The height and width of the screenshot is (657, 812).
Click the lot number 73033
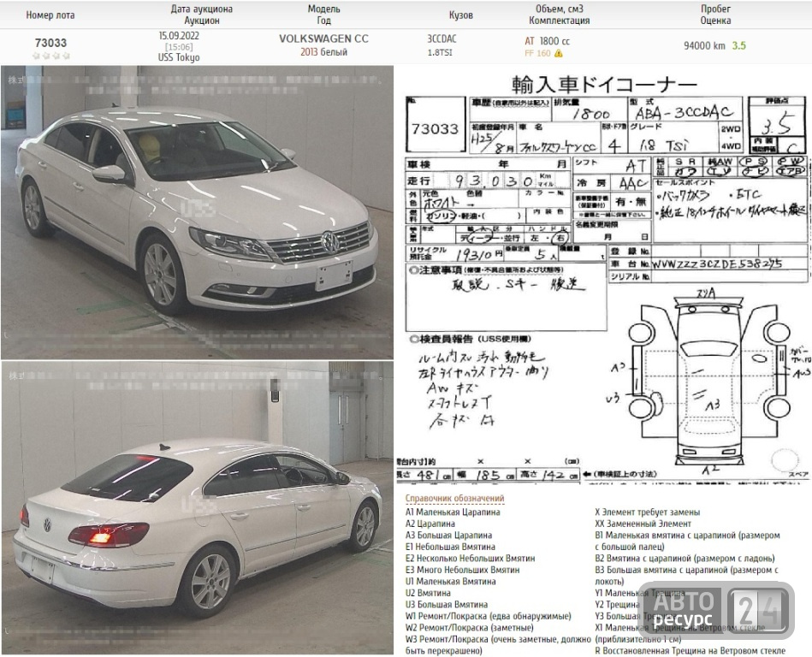50,43
